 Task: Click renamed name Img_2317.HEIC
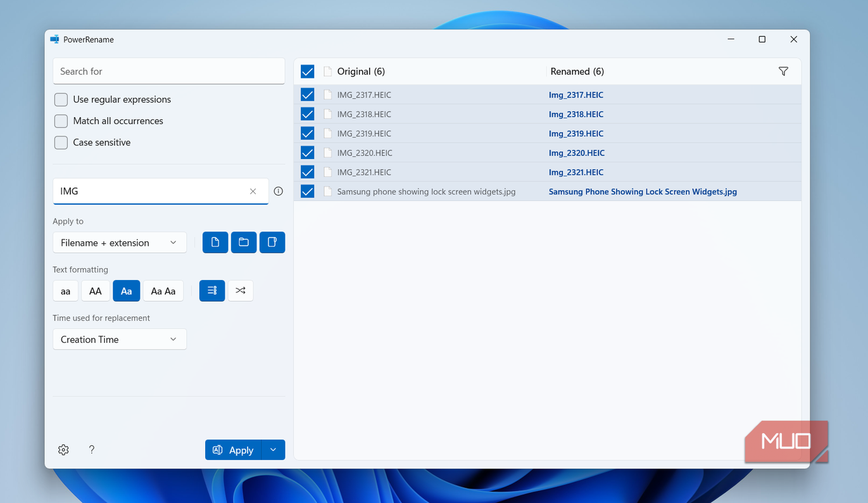click(576, 95)
